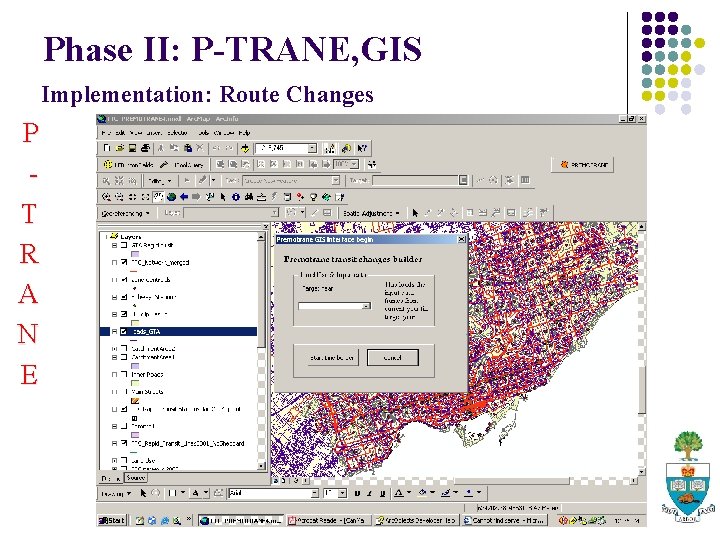Image resolution: width=720 pixels, height=540 pixels.
Task: Select the highlighted GTA layer row
Action: point(179,331)
